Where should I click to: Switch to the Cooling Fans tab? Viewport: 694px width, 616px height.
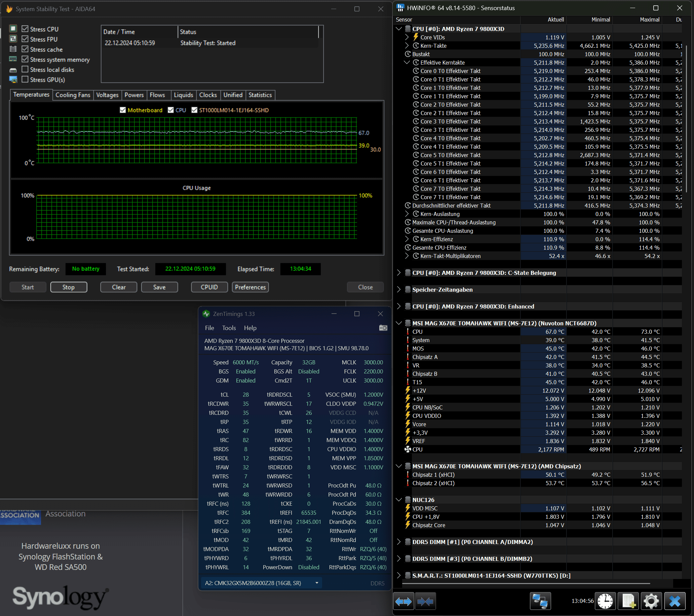tap(73, 95)
